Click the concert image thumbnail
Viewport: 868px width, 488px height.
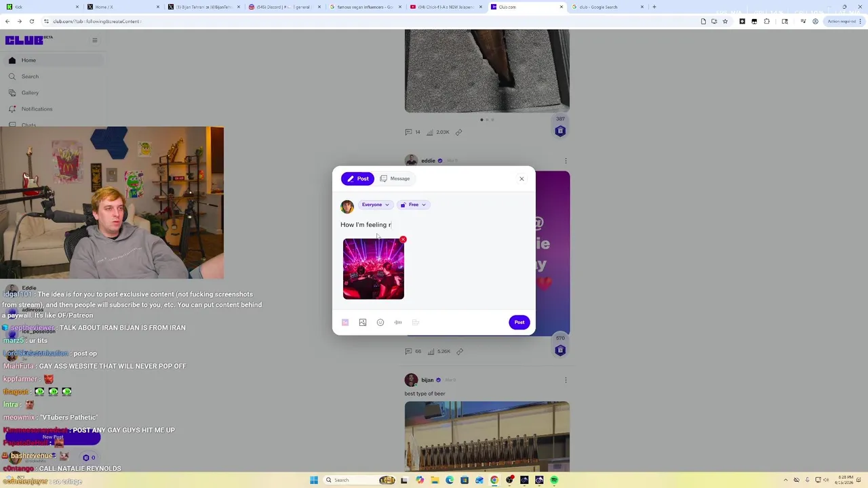click(x=374, y=269)
